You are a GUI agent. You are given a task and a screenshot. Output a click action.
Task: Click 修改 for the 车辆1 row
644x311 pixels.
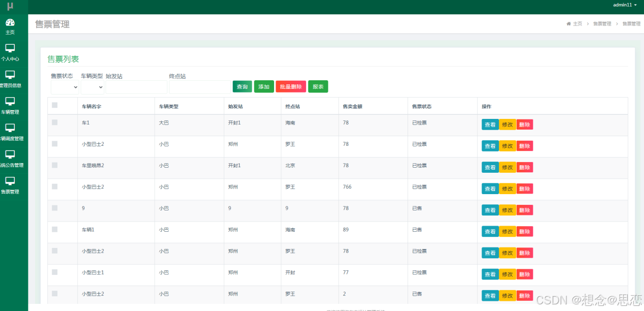507,231
